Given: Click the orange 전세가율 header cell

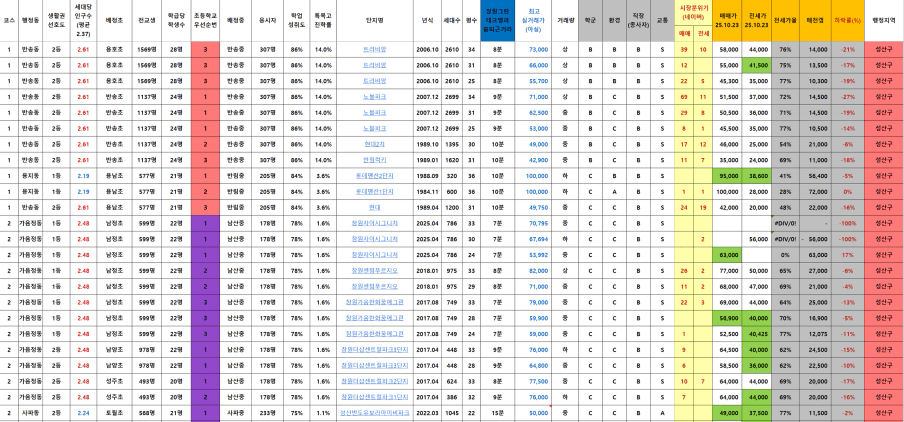Looking at the screenshot, I should 785,19.
